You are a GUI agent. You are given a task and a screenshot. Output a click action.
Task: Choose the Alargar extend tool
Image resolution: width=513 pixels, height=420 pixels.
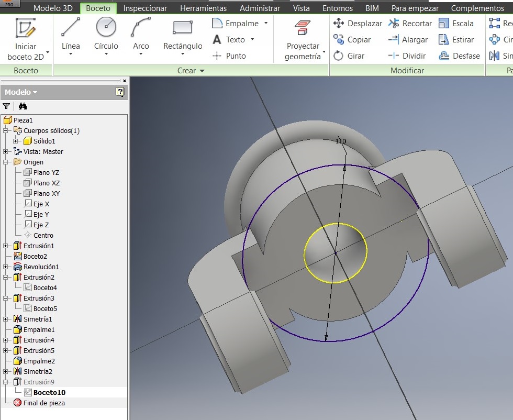tap(408, 40)
